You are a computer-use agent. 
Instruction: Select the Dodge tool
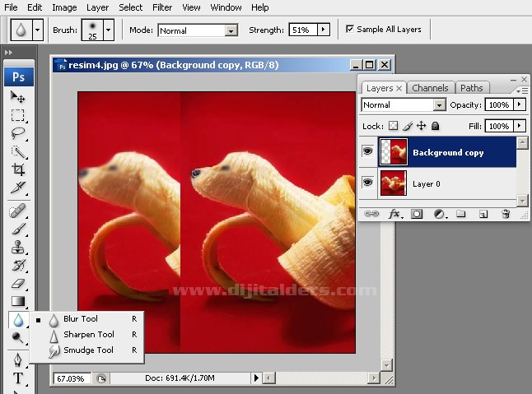17,337
